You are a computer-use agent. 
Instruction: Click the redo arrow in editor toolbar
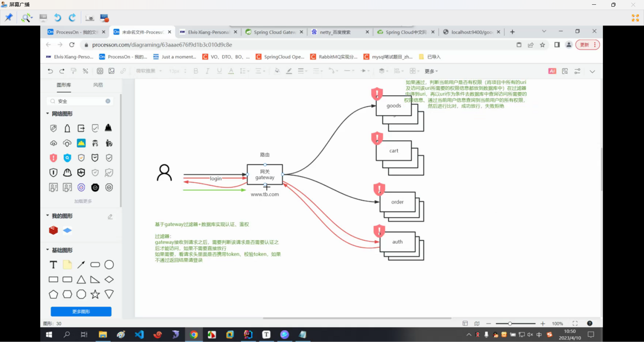click(x=62, y=71)
